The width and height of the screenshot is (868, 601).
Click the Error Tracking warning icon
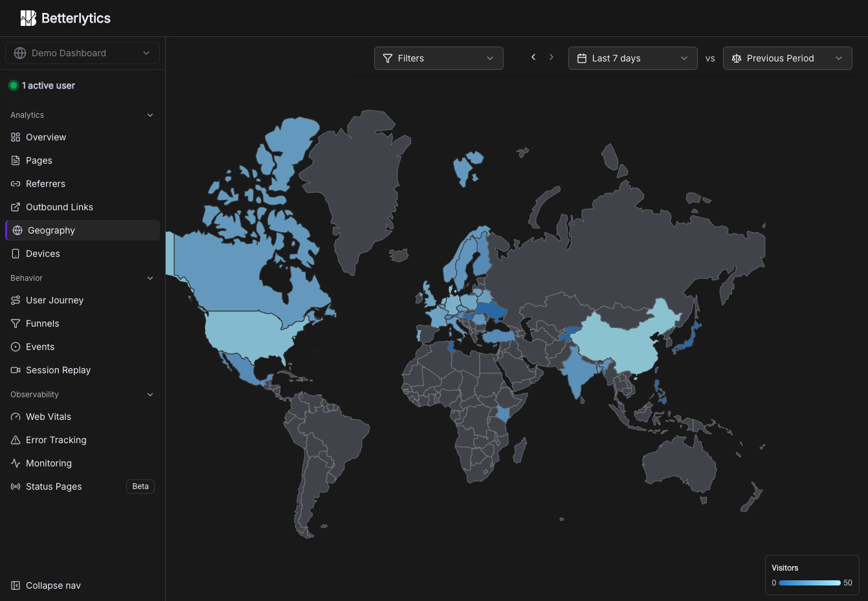16,440
